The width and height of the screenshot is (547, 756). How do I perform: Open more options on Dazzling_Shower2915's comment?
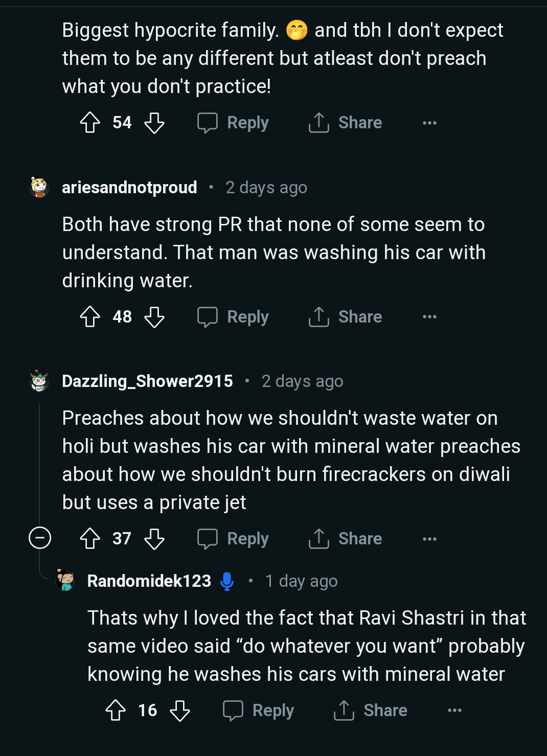pos(429,539)
